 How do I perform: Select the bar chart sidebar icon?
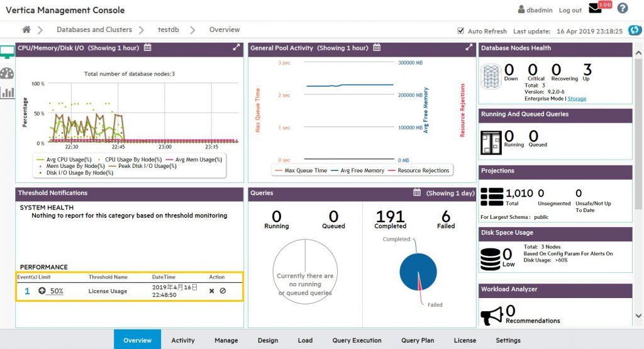coord(8,92)
